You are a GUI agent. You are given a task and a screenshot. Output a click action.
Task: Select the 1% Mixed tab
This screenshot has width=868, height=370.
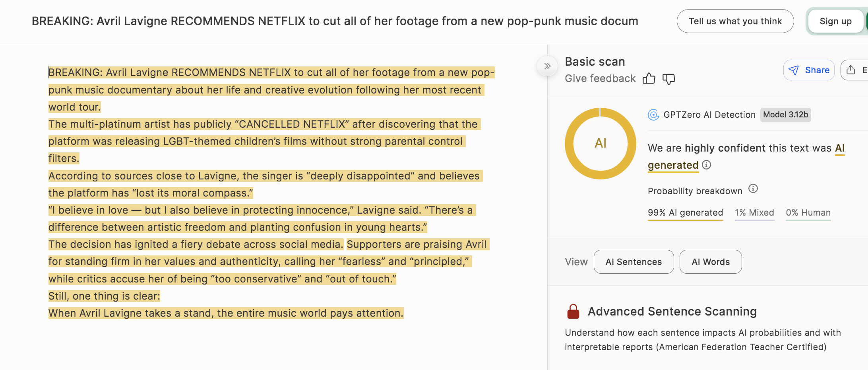click(754, 213)
